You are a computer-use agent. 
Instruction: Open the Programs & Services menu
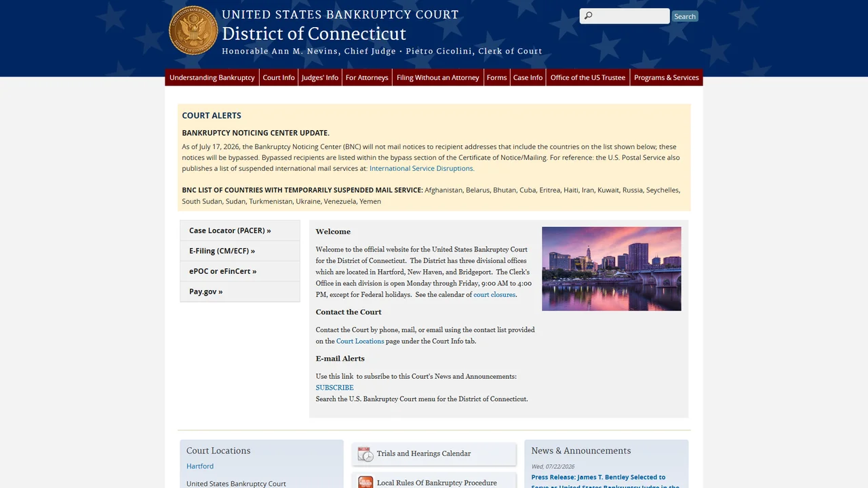coord(667,77)
